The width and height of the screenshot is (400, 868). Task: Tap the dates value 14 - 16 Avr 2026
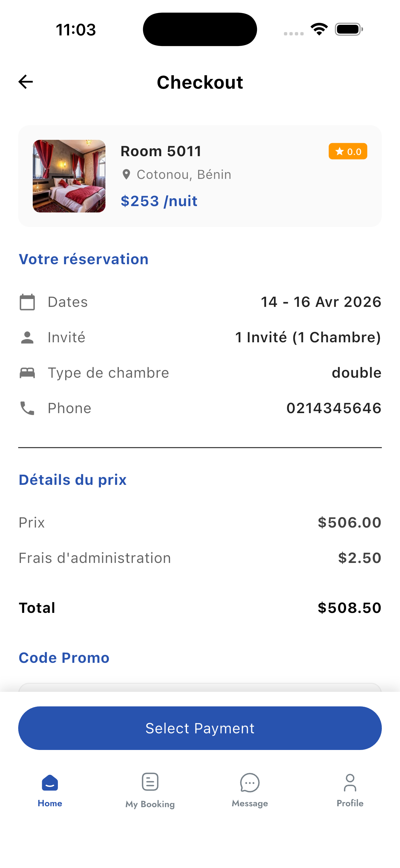click(x=321, y=302)
